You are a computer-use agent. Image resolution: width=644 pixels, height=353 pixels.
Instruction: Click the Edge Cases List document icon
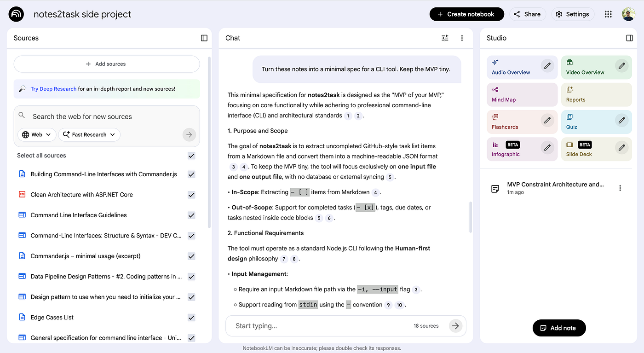coord(22,318)
